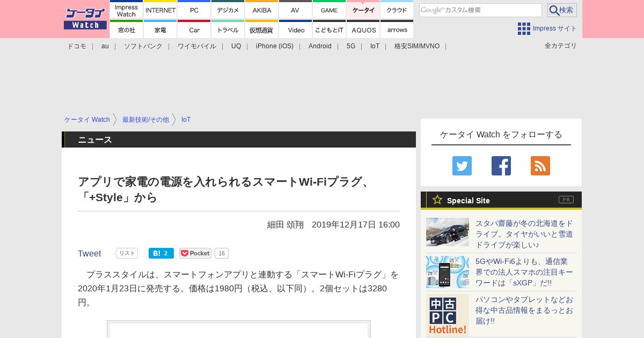Open the GAME Watch tab
This screenshot has height=338, width=644.
[329, 10]
